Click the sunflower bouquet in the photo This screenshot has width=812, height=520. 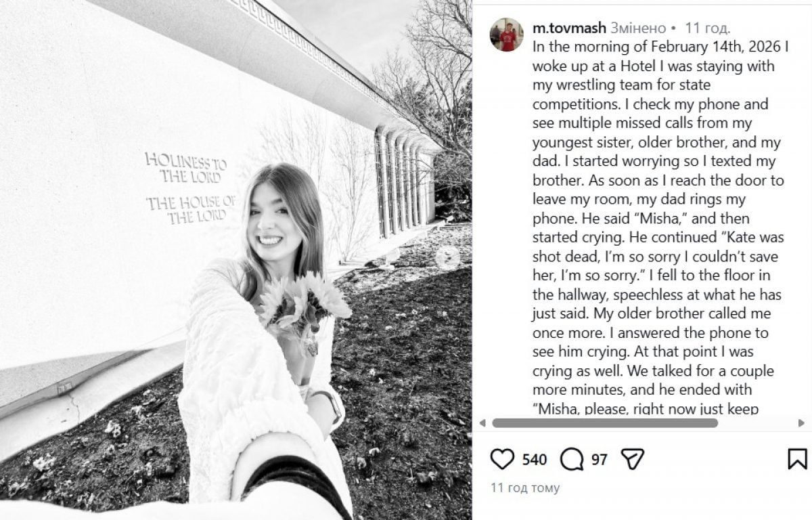(304, 301)
